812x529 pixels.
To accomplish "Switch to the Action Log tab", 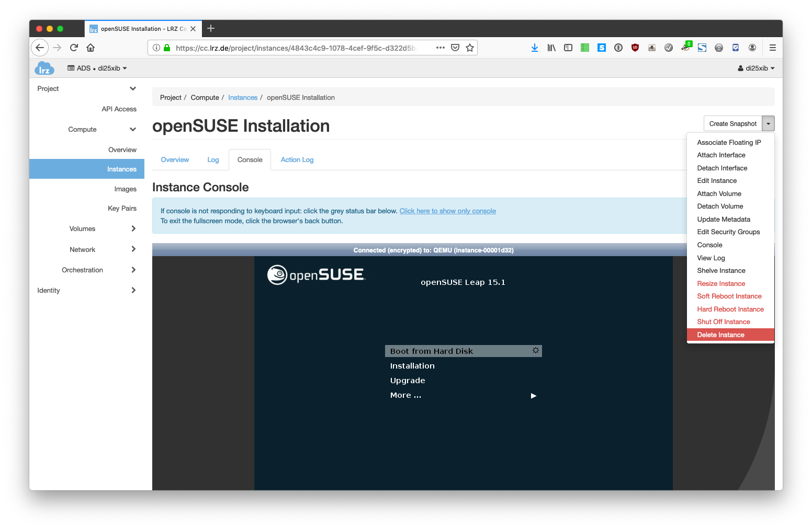I will [297, 160].
